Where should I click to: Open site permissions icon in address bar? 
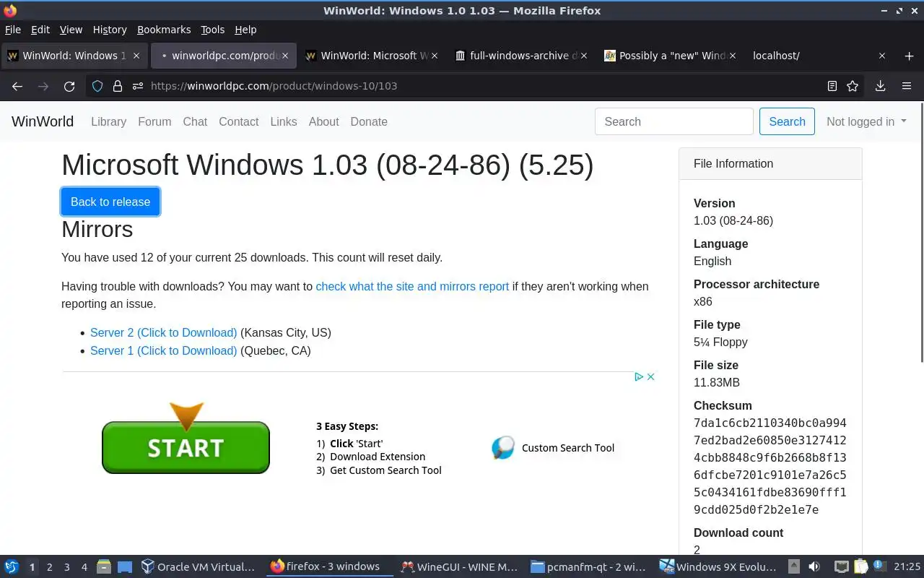[x=137, y=86]
